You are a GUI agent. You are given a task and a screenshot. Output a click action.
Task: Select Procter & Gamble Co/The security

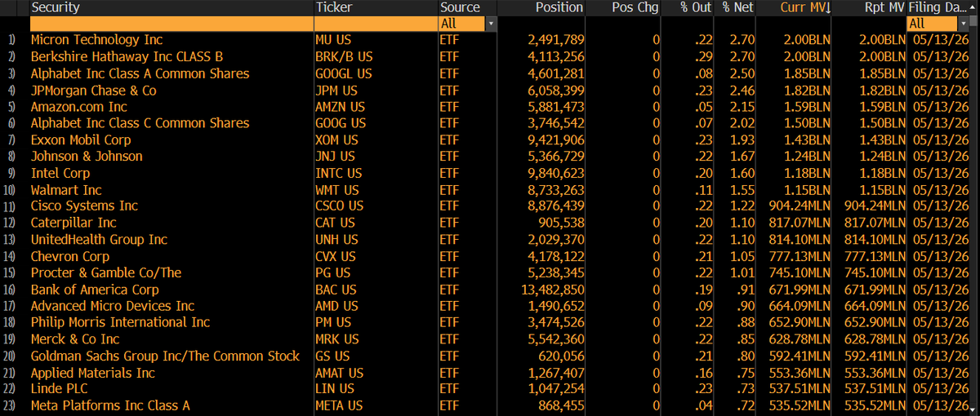106,272
